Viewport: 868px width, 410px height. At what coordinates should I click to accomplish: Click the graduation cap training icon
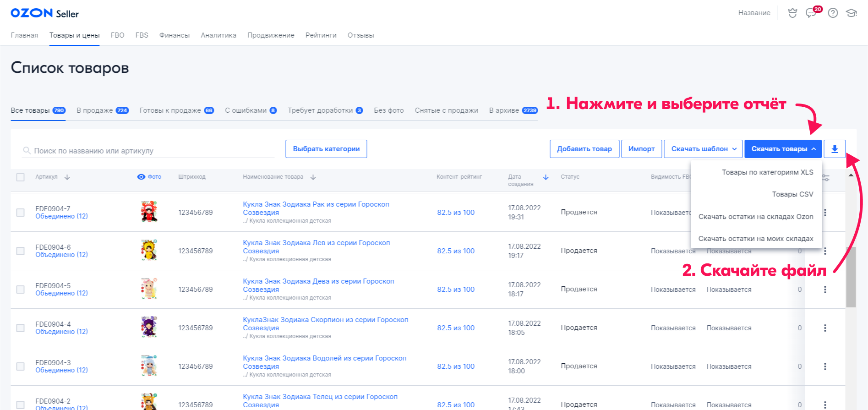tap(851, 13)
